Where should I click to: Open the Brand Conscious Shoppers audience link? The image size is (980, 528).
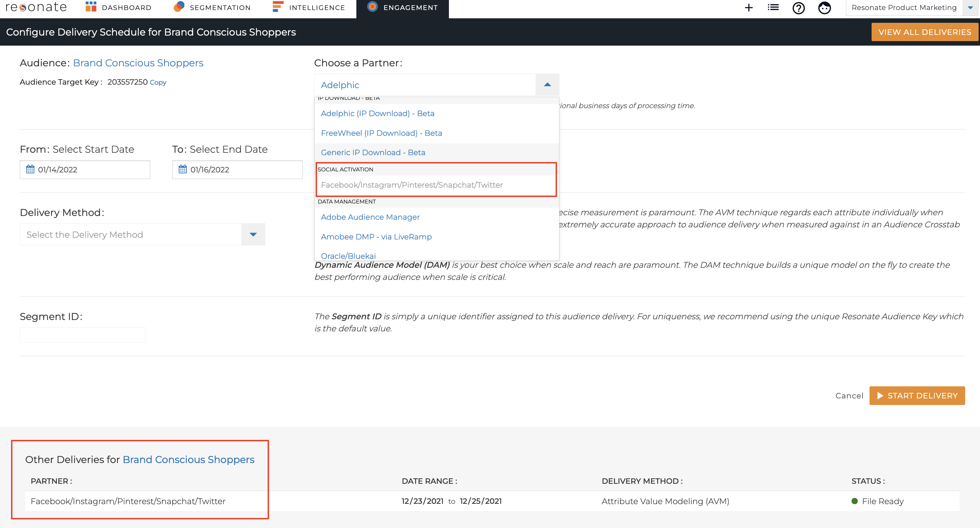(138, 63)
